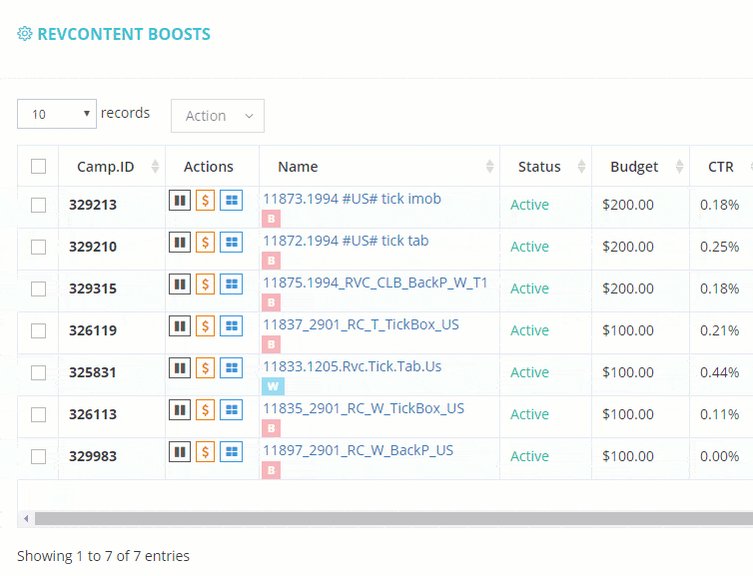
Task: Click the grid icon for campaign 329210
Action: tap(231, 242)
